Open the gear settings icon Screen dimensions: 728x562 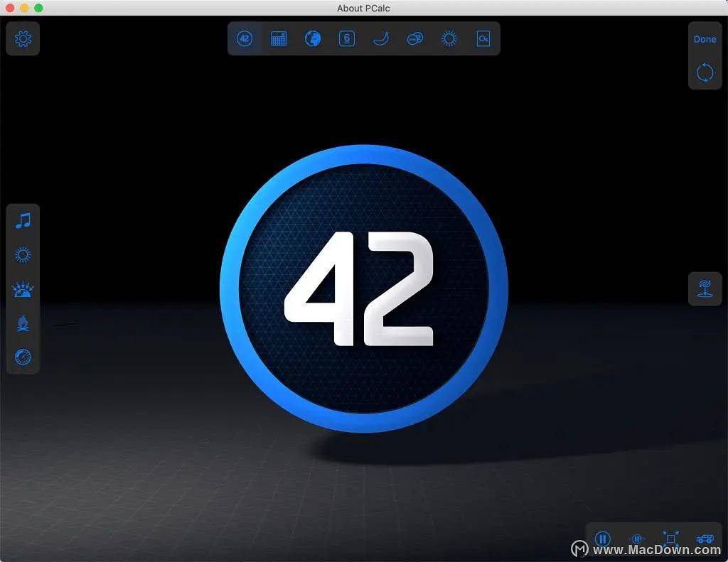(23, 38)
